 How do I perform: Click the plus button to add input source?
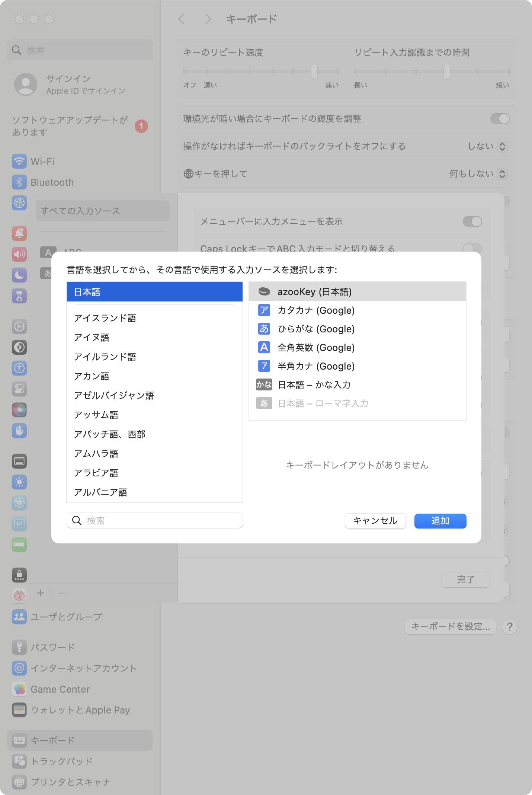tap(41, 593)
